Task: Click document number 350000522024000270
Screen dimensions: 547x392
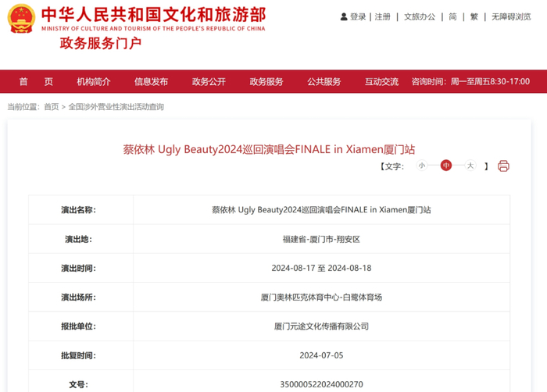Action: coord(321,384)
